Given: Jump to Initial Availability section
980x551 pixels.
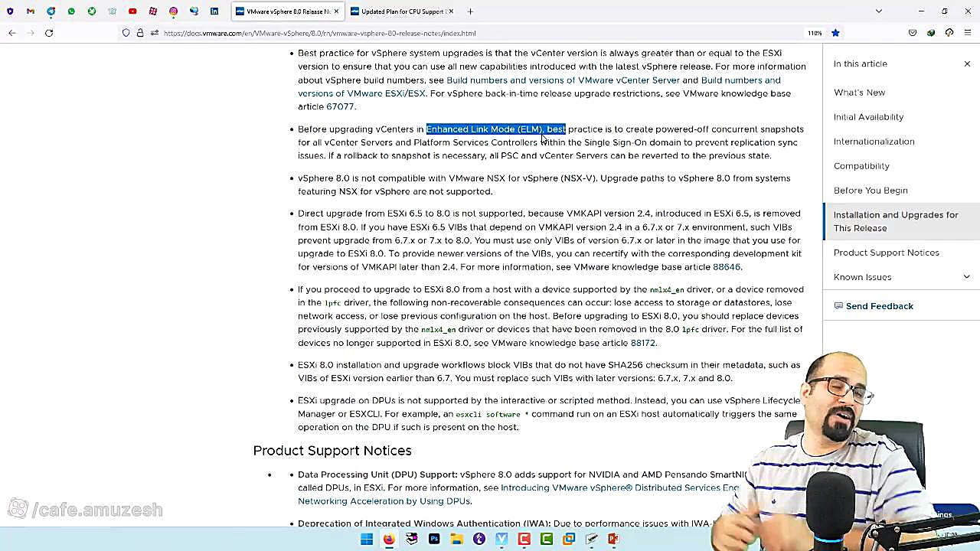Looking at the screenshot, I should 868,117.
